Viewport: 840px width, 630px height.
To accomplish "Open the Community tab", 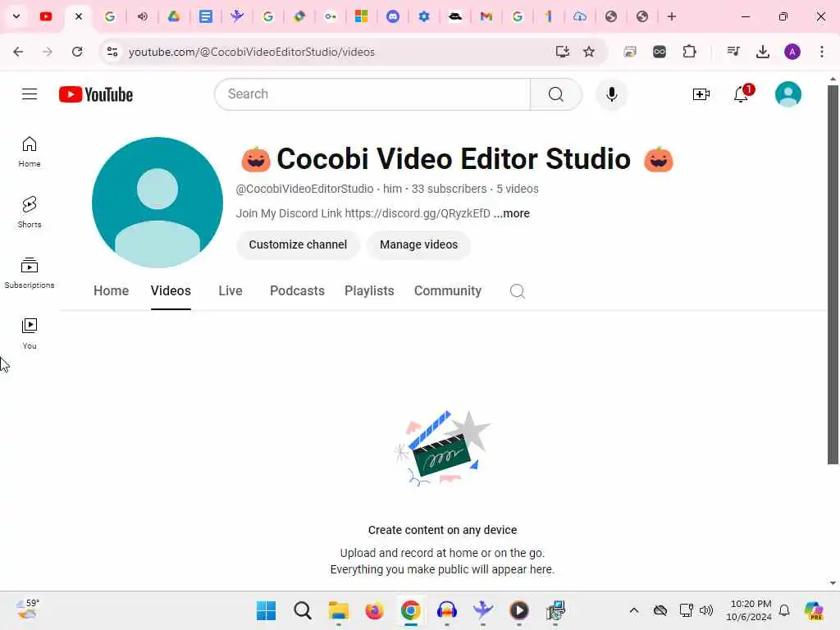I will (x=448, y=291).
